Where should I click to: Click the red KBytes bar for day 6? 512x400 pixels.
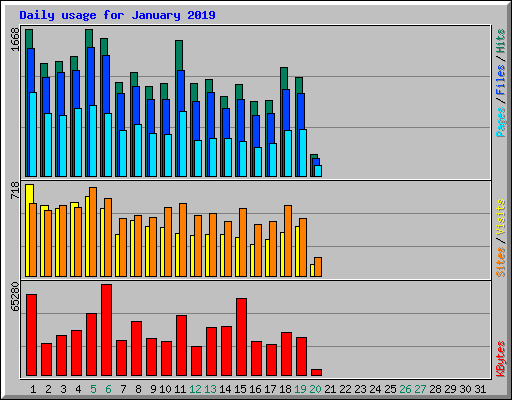pyautogui.click(x=107, y=330)
